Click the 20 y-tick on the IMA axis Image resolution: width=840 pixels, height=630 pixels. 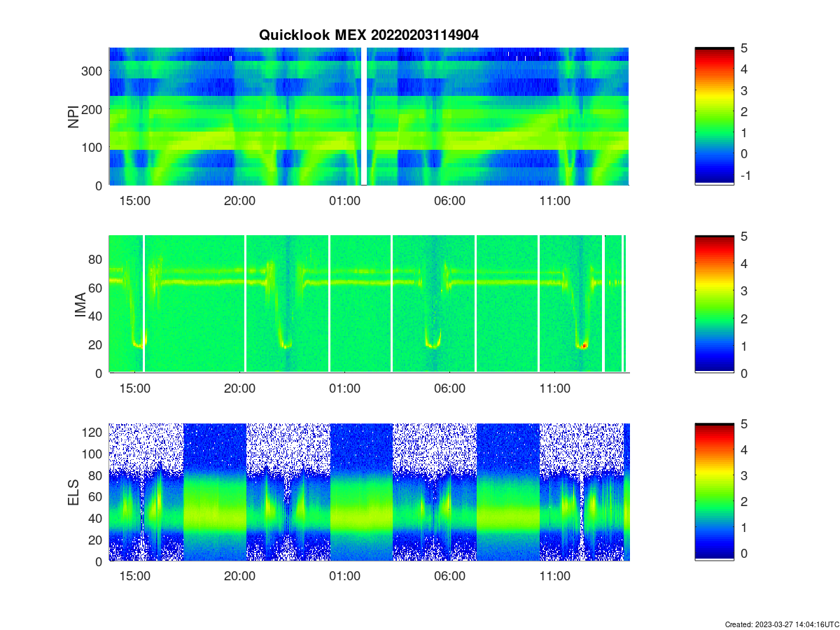point(97,345)
